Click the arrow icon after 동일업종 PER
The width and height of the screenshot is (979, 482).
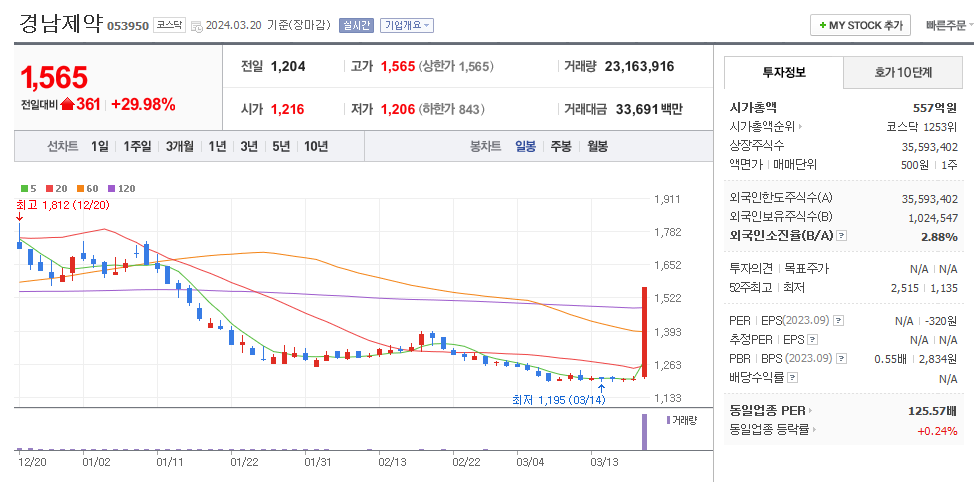[810, 411]
